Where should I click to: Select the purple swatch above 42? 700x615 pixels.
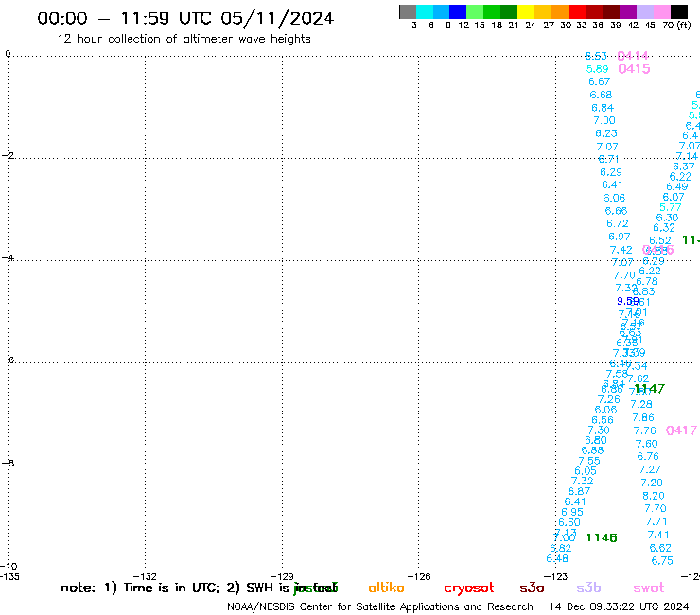(x=628, y=11)
